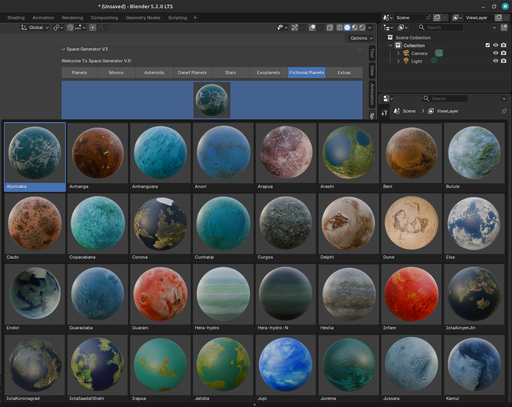The width and height of the screenshot is (512, 407).
Task: Open the Geometry Nodes workspace tab
Action: point(143,18)
